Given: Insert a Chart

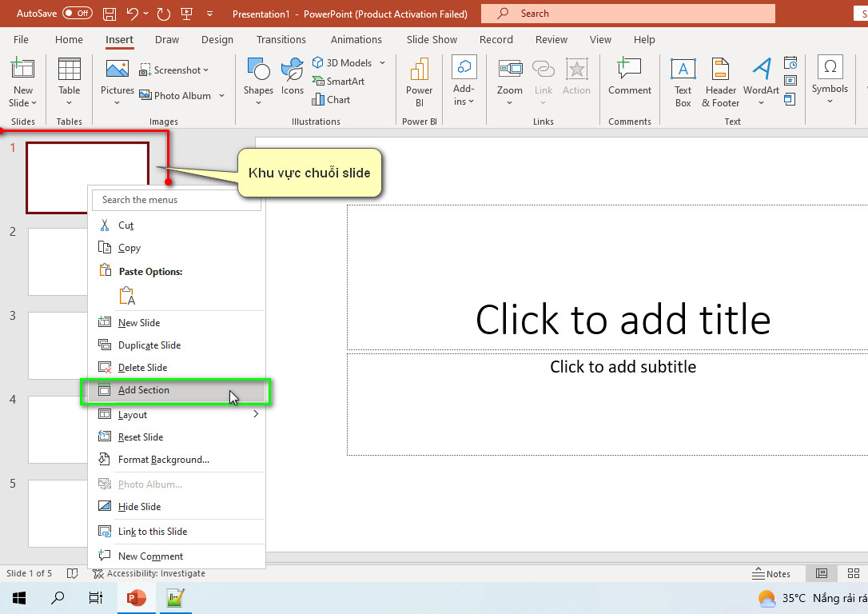Looking at the screenshot, I should [331, 100].
